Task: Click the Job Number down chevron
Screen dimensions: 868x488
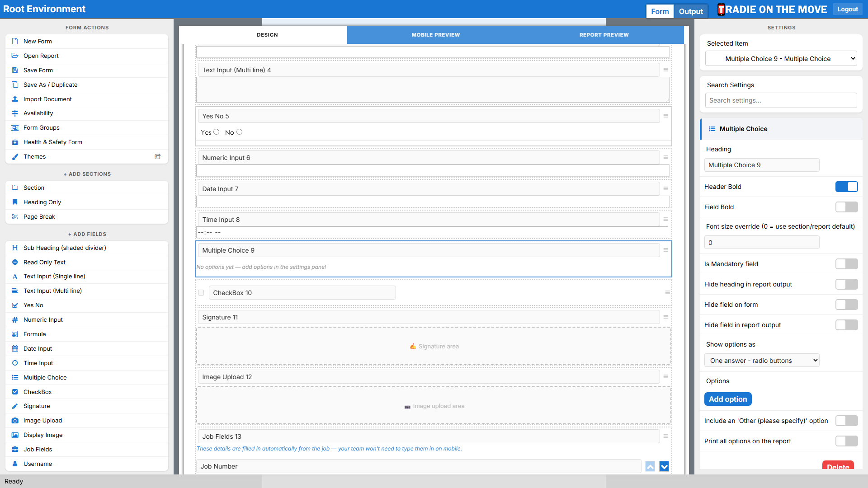Action: click(664, 466)
